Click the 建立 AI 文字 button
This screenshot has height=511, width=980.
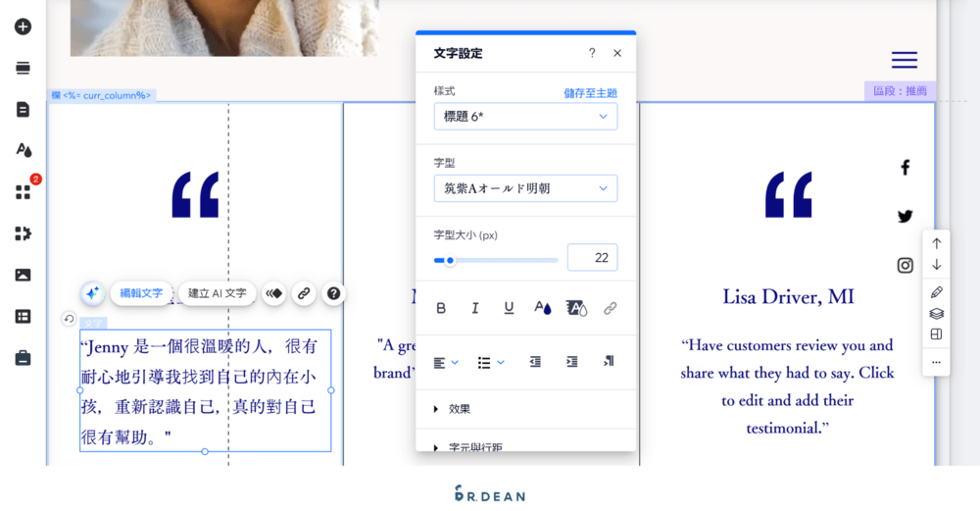(217, 293)
